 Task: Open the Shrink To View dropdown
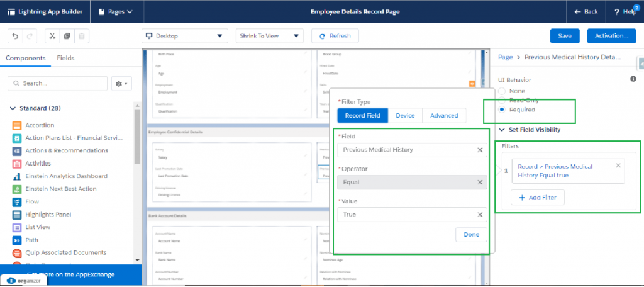(269, 36)
